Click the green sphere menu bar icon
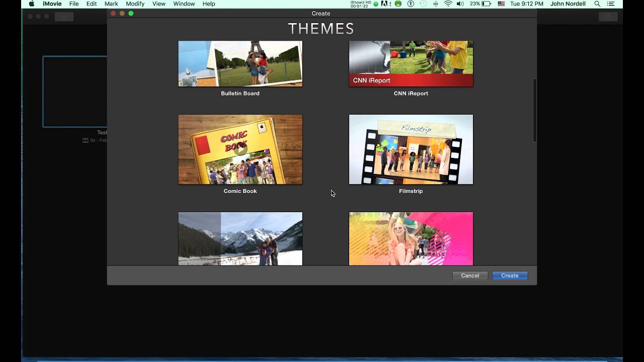644x362 pixels. point(398,4)
